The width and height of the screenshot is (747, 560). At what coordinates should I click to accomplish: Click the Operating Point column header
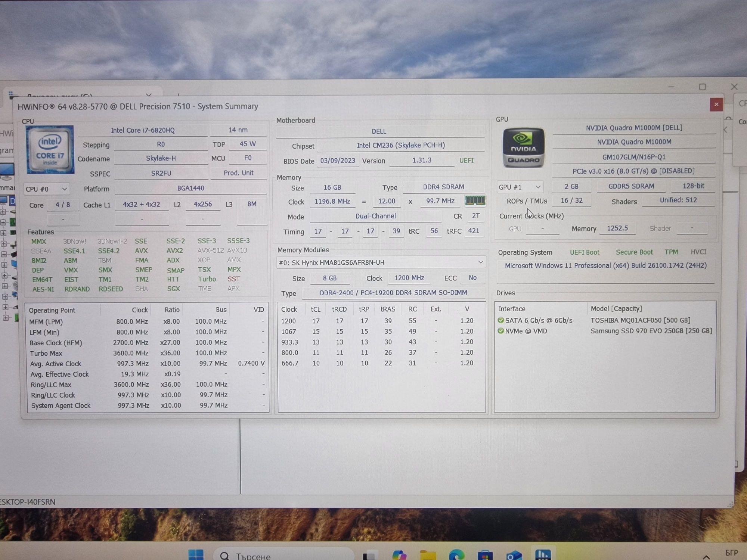(x=52, y=310)
